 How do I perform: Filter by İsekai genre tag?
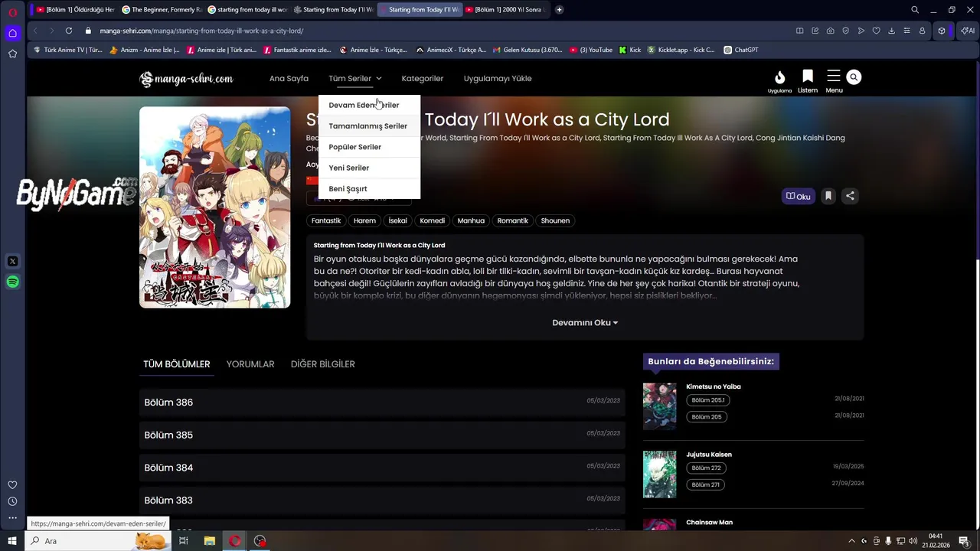pos(398,220)
